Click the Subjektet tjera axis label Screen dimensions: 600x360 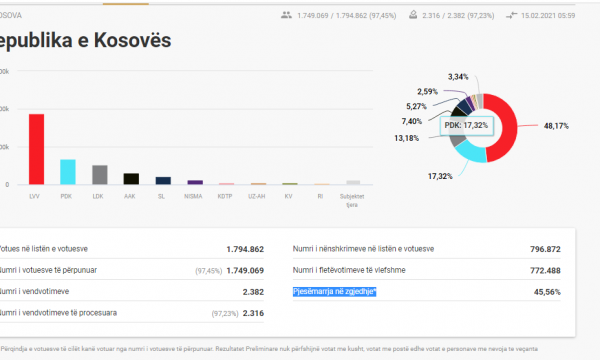(352, 200)
